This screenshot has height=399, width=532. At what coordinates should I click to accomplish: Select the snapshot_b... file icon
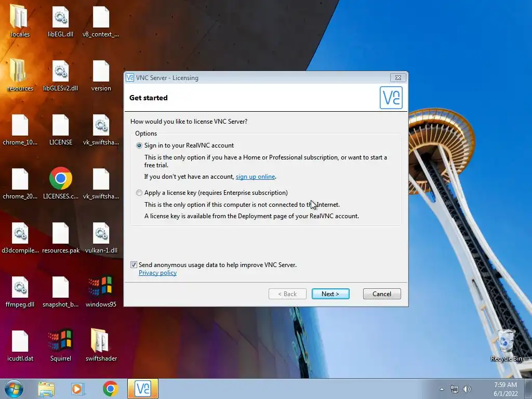60,287
